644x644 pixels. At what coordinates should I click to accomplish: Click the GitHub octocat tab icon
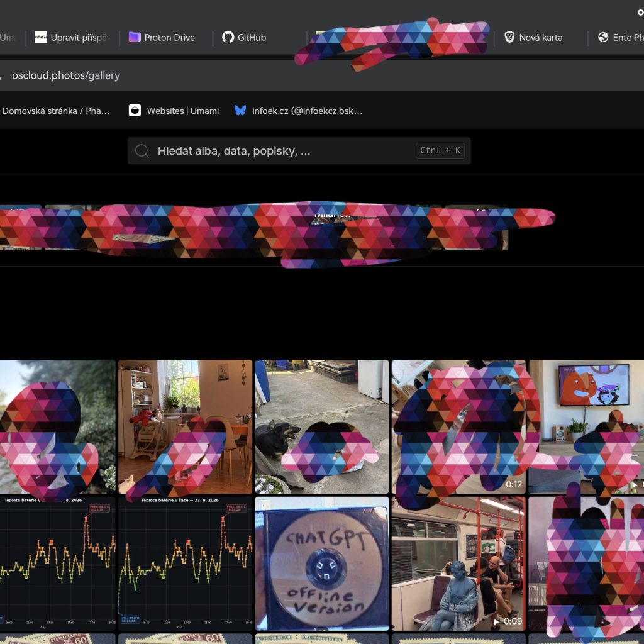coord(228,37)
